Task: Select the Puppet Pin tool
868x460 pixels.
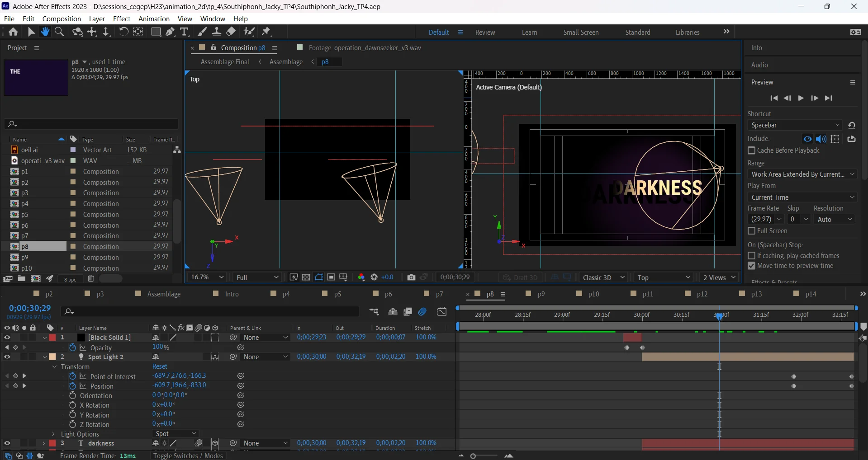Action: [266, 32]
